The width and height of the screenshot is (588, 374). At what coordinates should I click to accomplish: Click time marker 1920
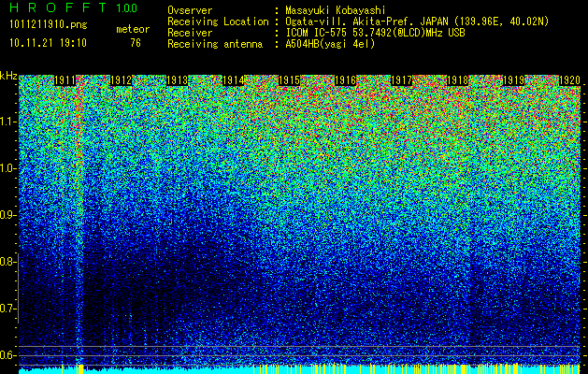[x=569, y=80]
